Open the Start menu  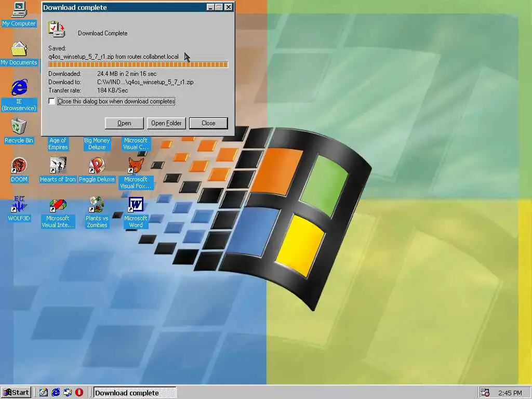coord(16,393)
